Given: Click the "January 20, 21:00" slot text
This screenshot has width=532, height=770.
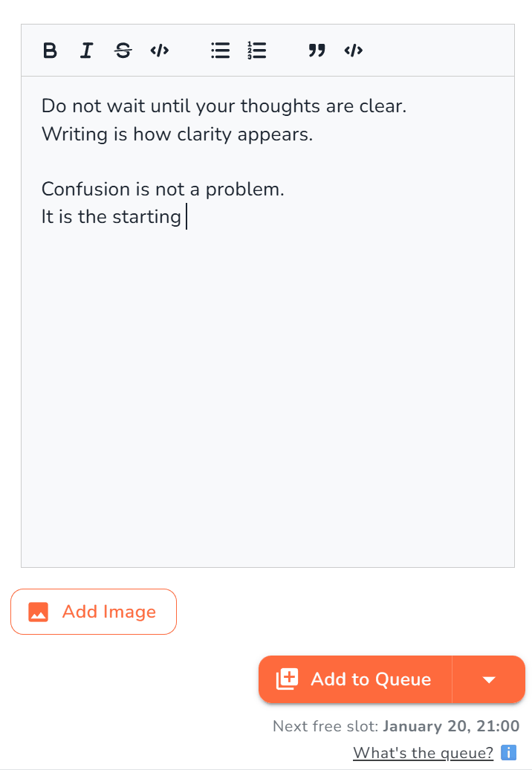Looking at the screenshot, I should pos(452,726).
